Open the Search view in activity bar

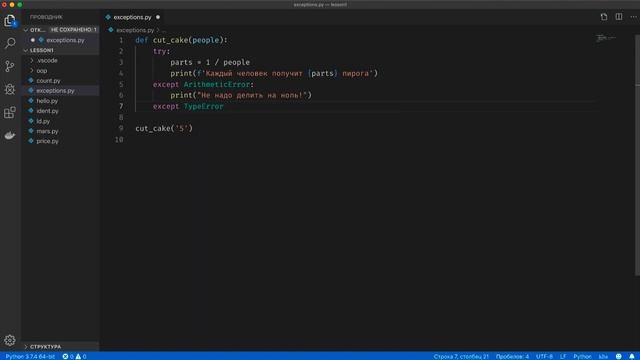click(x=10, y=43)
